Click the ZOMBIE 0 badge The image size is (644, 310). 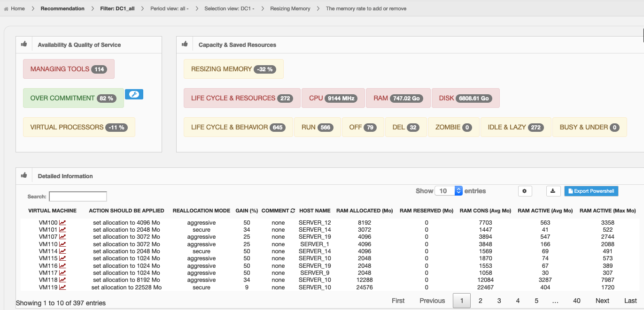454,127
